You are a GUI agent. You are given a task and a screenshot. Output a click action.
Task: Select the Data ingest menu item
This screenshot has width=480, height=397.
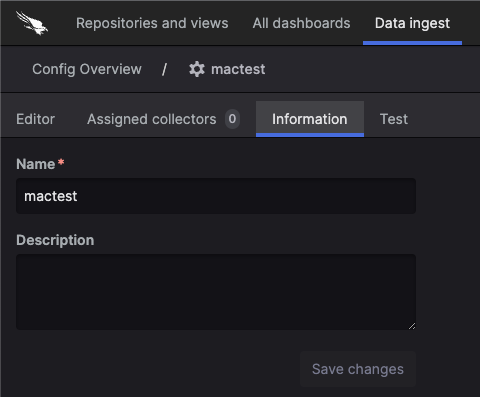point(412,23)
